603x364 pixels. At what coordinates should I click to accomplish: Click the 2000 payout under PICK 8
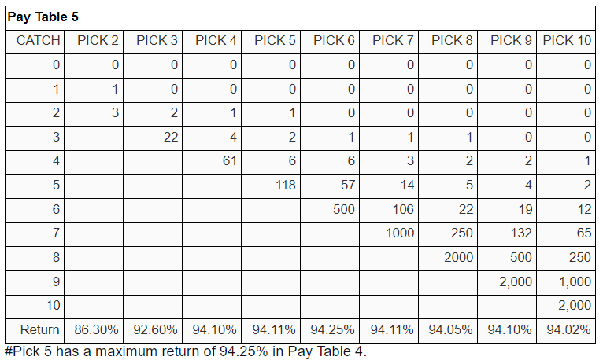(458, 257)
